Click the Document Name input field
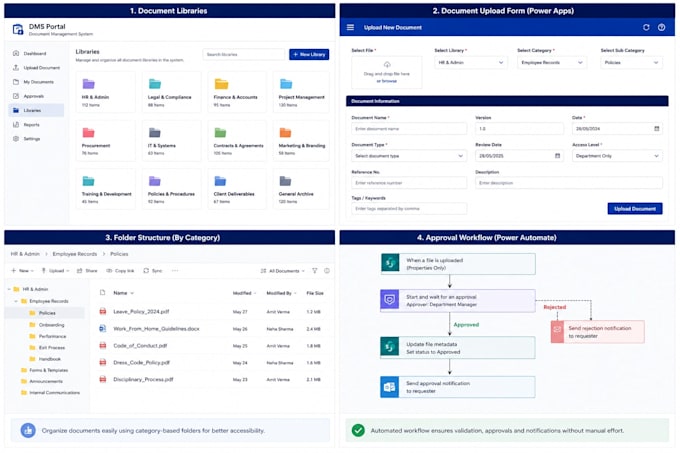The image size is (680, 453). coord(409,129)
